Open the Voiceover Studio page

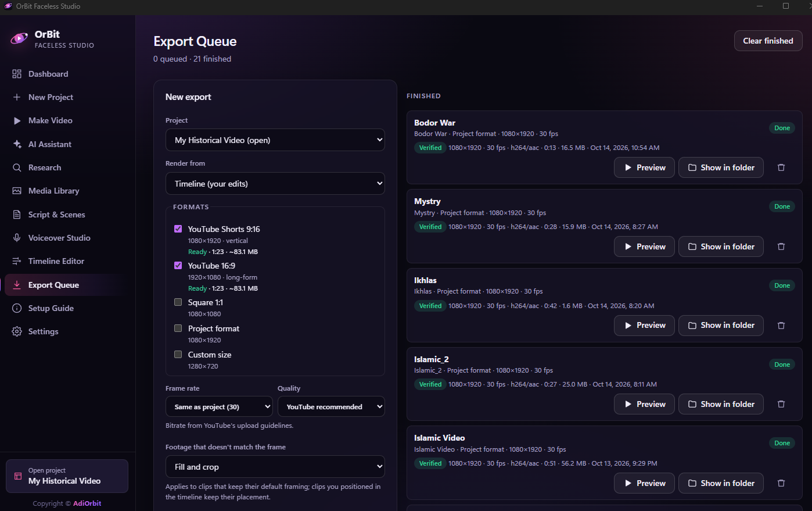pyautogui.click(x=67, y=238)
